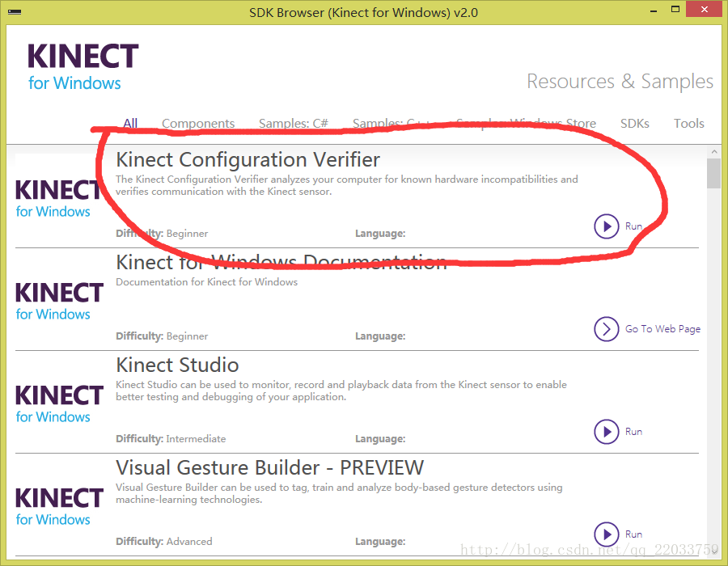Click the Run label for Kinect Studio

pyautogui.click(x=633, y=432)
